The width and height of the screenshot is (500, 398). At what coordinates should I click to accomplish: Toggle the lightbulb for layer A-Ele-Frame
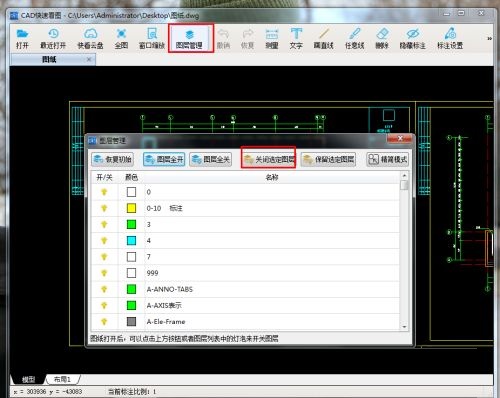pos(104,321)
